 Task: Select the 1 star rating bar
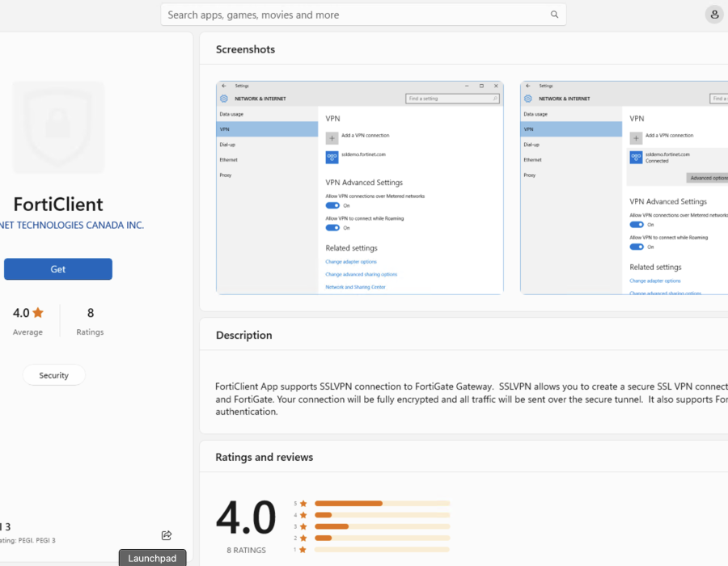[382, 550]
